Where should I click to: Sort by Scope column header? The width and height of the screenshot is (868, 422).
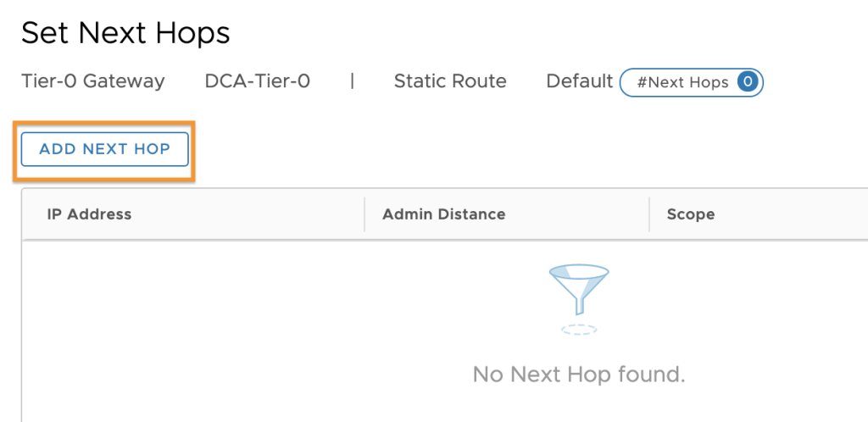pyautogui.click(x=691, y=214)
